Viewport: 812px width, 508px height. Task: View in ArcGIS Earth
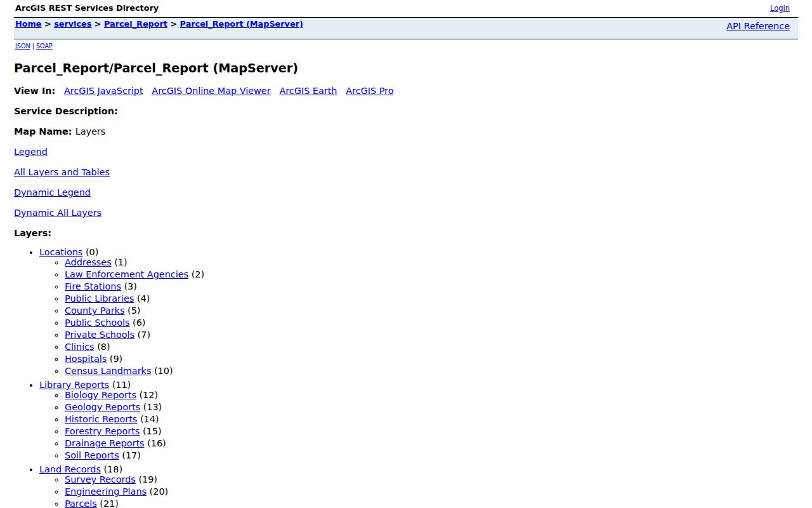click(x=308, y=91)
